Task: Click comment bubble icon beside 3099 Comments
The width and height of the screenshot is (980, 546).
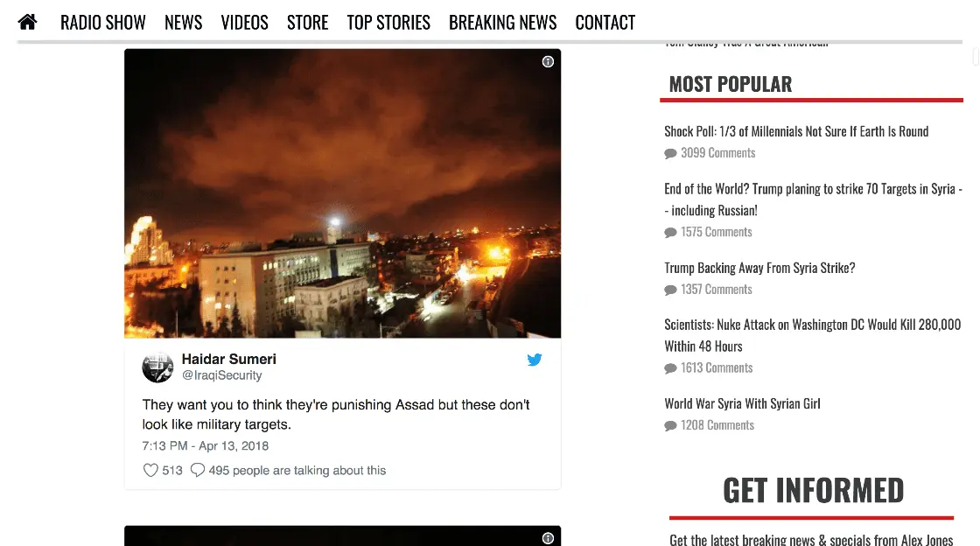Action: [x=670, y=154]
